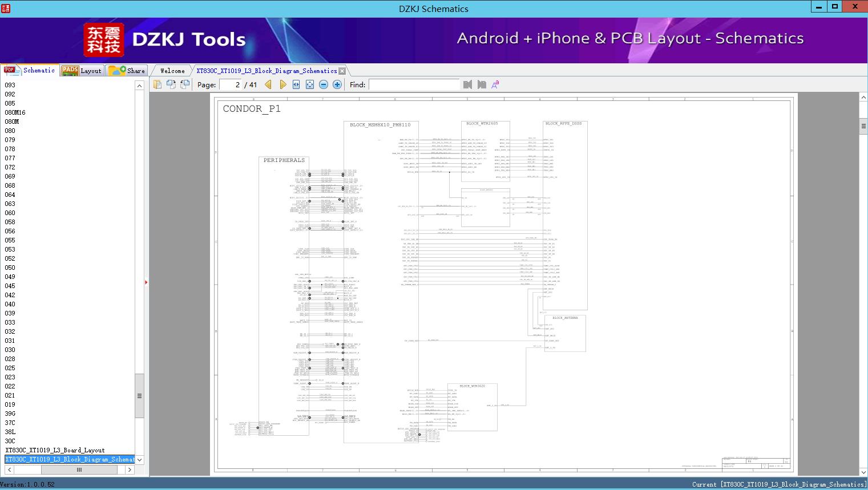868x490 pixels.
Task: Click the Find text input field
Action: pos(414,84)
